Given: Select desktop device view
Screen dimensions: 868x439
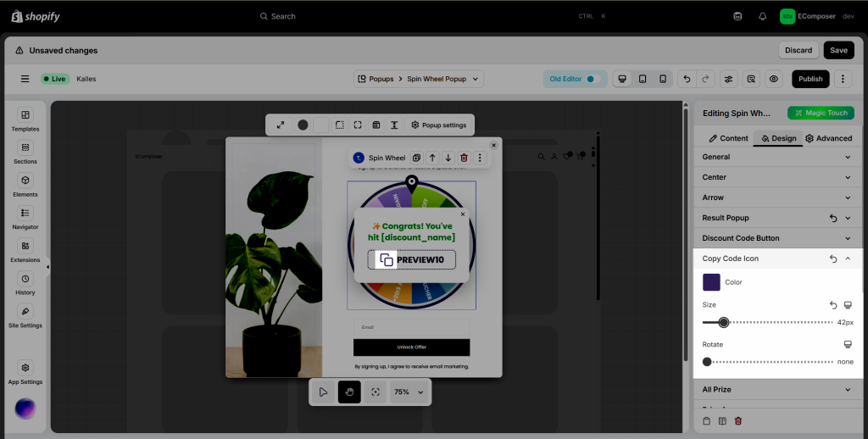Looking at the screenshot, I should coord(622,79).
